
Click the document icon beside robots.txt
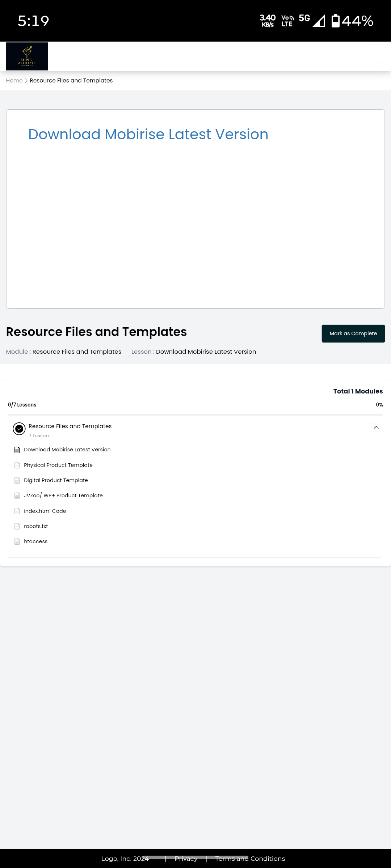17,527
